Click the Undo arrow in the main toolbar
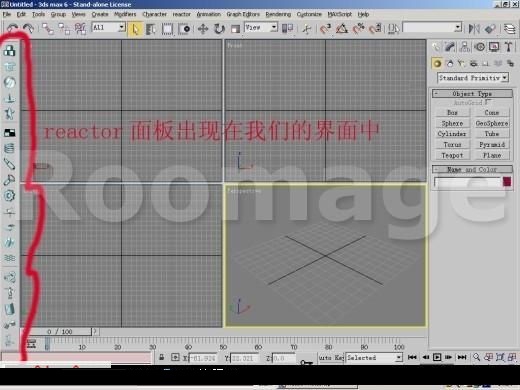 [12, 29]
